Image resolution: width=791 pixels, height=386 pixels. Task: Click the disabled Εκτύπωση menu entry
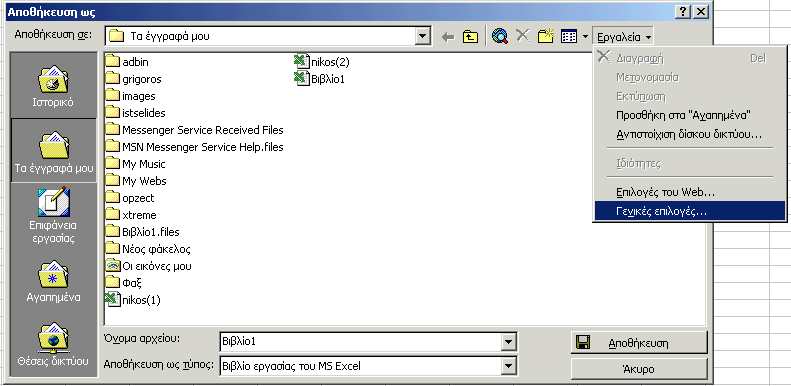690,96
